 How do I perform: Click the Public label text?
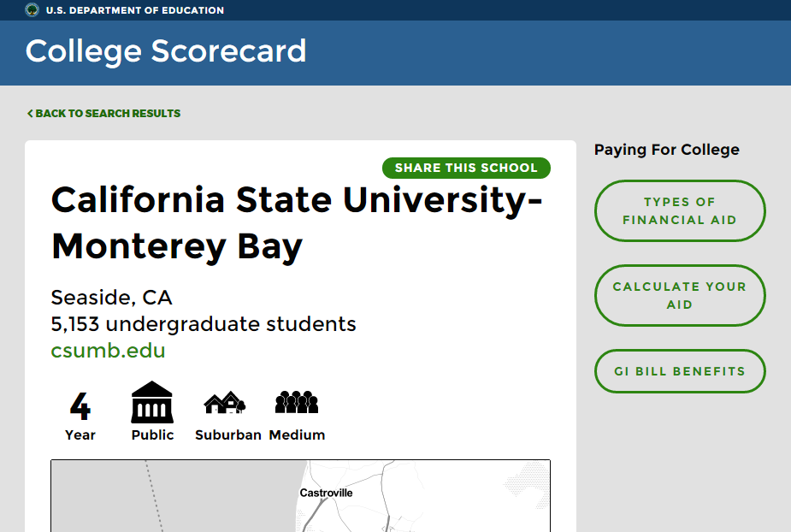(x=152, y=435)
